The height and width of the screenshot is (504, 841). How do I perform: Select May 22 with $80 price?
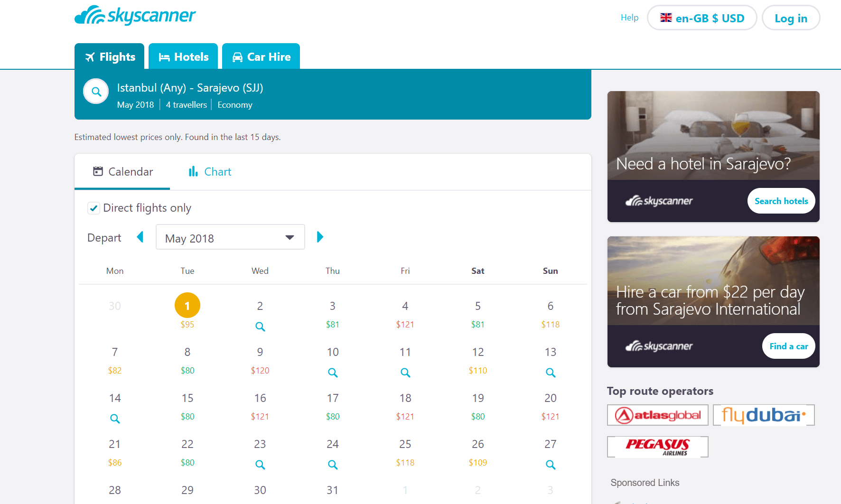[187, 452]
